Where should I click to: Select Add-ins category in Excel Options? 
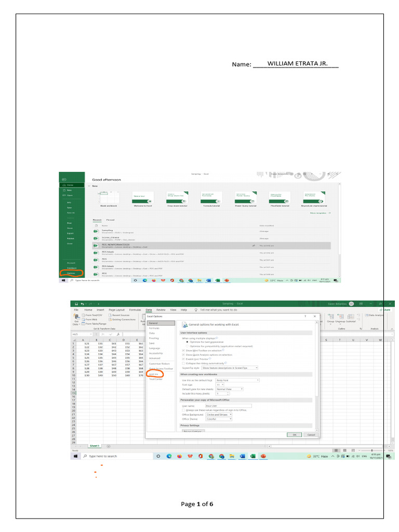pos(154,374)
